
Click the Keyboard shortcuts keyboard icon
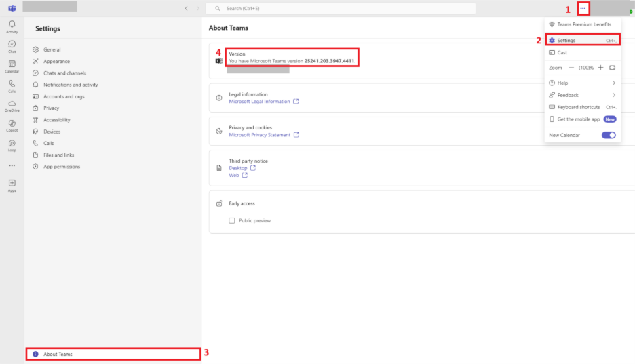[552, 107]
